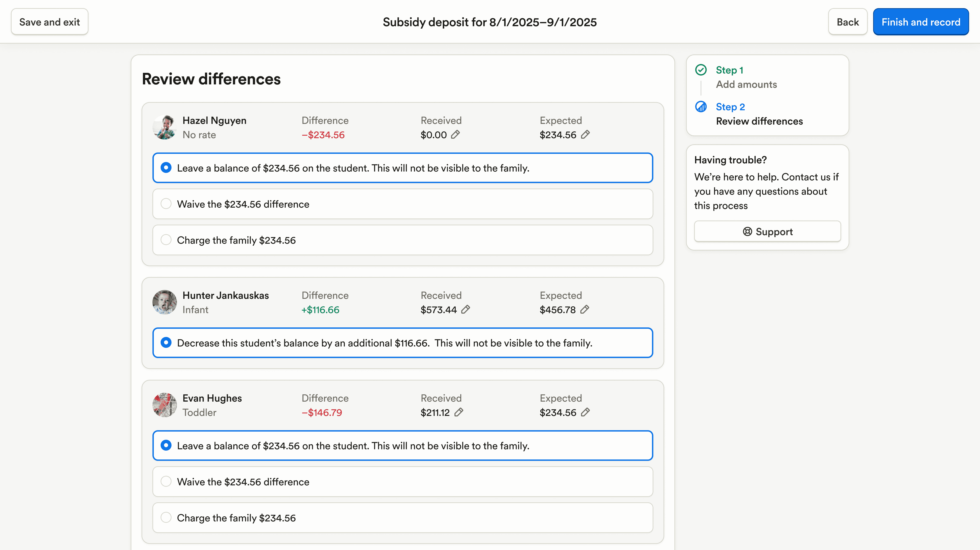The image size is (980, 550).
Task: Edit Hazel Nguyen's expected amount pencil icon
Action: (x=585, y=134)
